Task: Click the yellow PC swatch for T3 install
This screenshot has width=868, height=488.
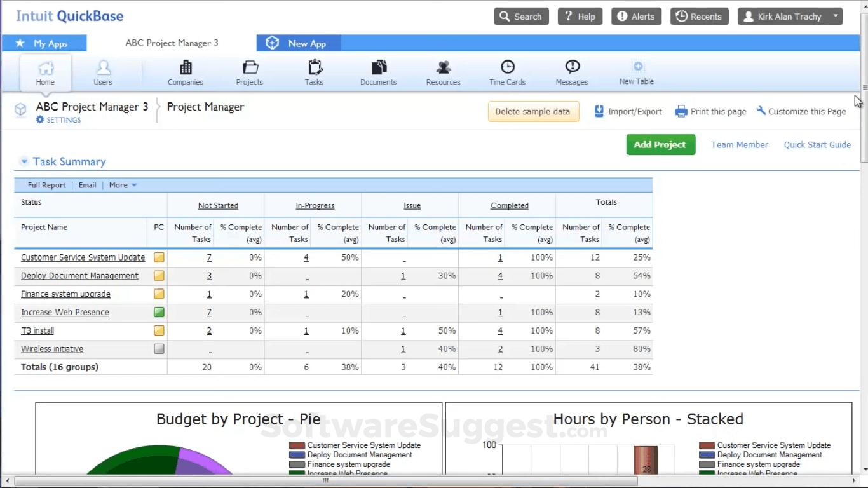Action: (159, 330)
